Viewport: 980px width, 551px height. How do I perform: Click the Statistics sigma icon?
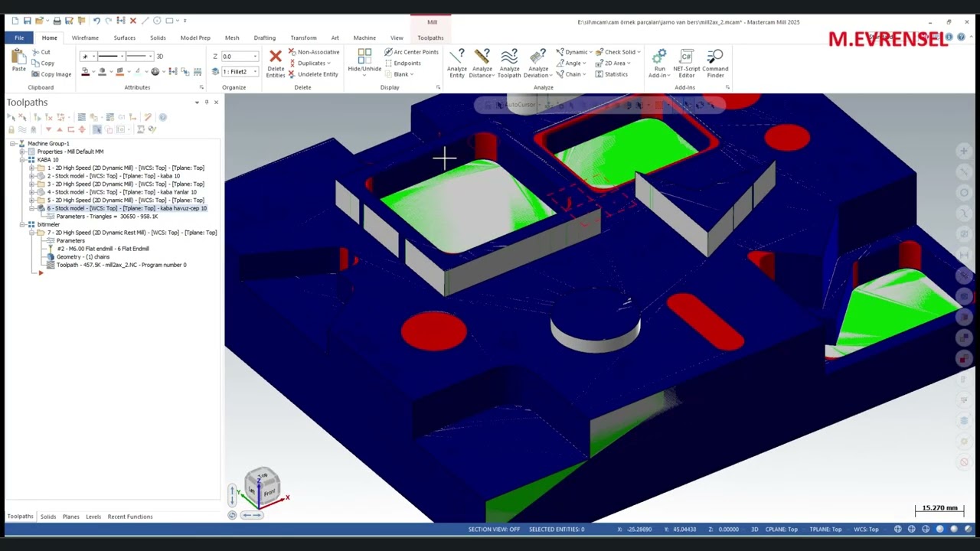[599, 74]
